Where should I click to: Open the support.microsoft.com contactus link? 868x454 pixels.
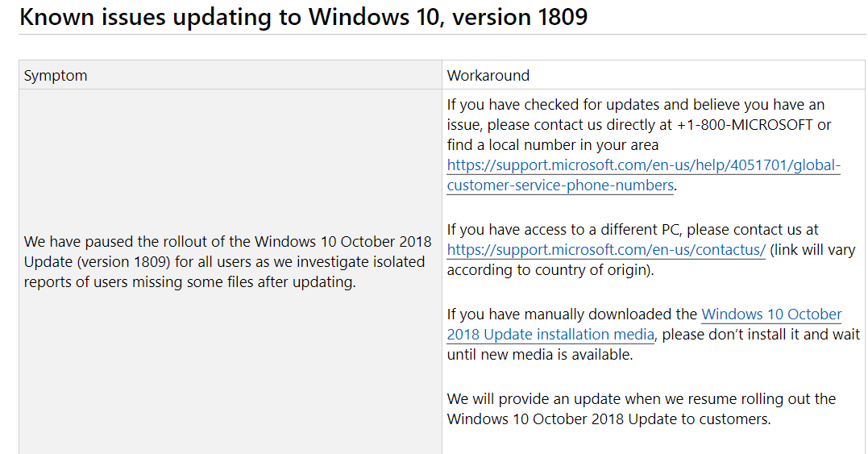(606, 250)
